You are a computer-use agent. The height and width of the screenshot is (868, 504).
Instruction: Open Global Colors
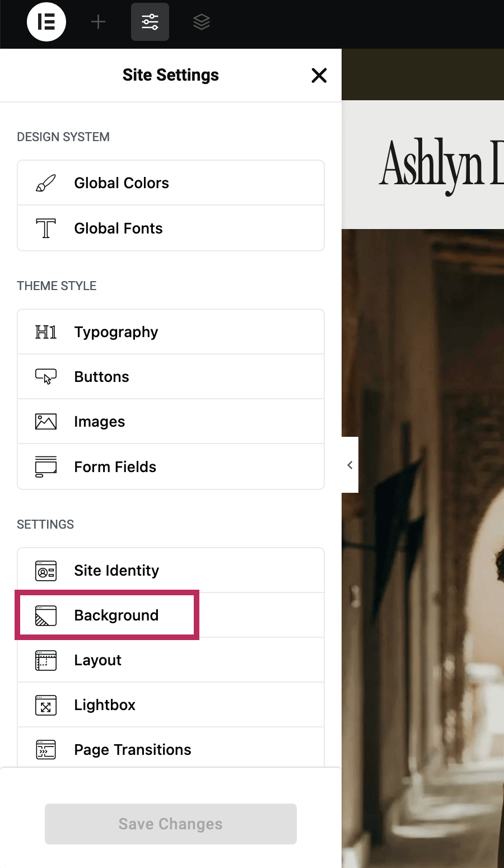click(x=122, y=183)
